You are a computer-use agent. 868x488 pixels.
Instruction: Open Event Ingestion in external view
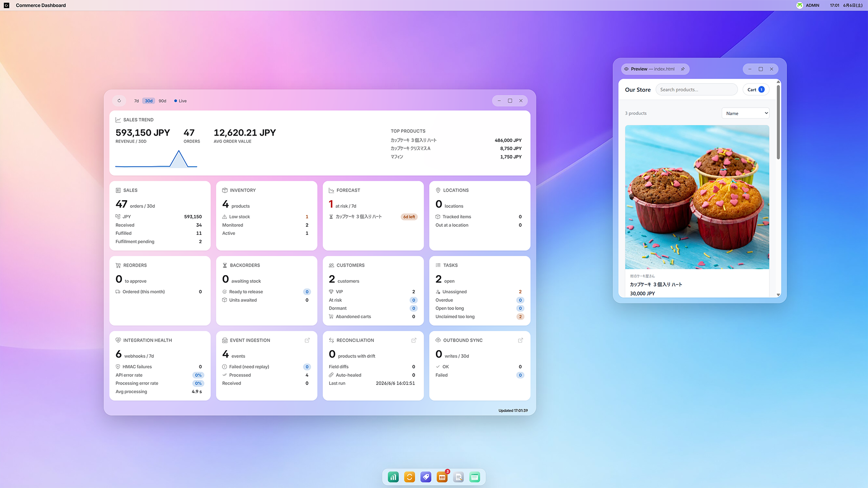[307, 340]
